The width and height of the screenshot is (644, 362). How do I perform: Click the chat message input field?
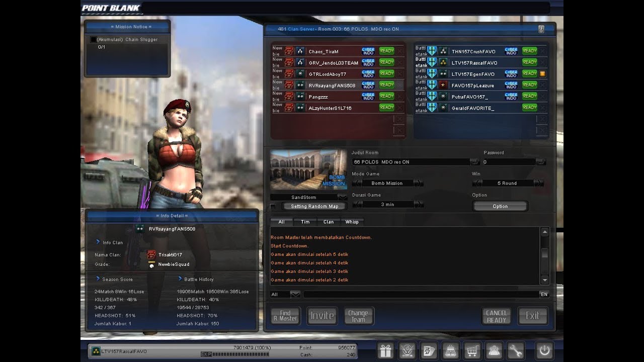421,294
